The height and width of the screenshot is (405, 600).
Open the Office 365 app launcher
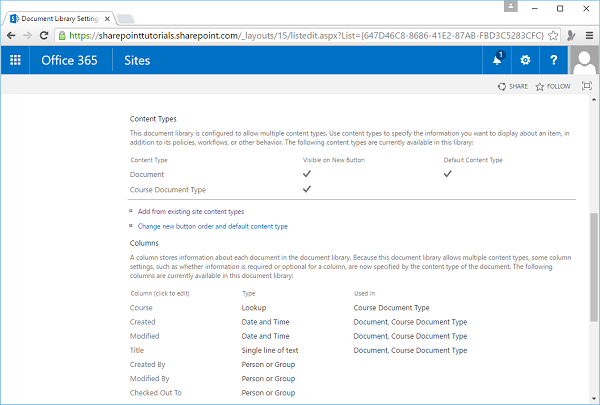click(15, 60)
